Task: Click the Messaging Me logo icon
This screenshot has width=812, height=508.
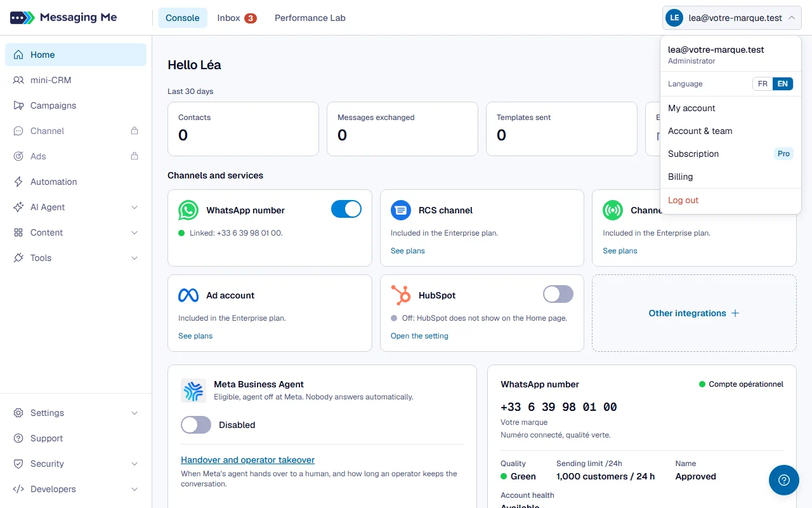Action: [22, 18]
